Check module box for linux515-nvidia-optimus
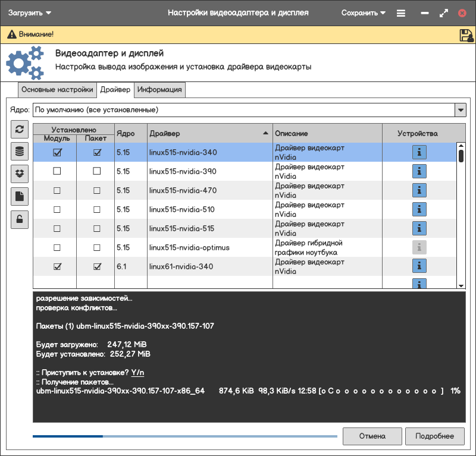The image size is (476, 456). coord(57,247)
